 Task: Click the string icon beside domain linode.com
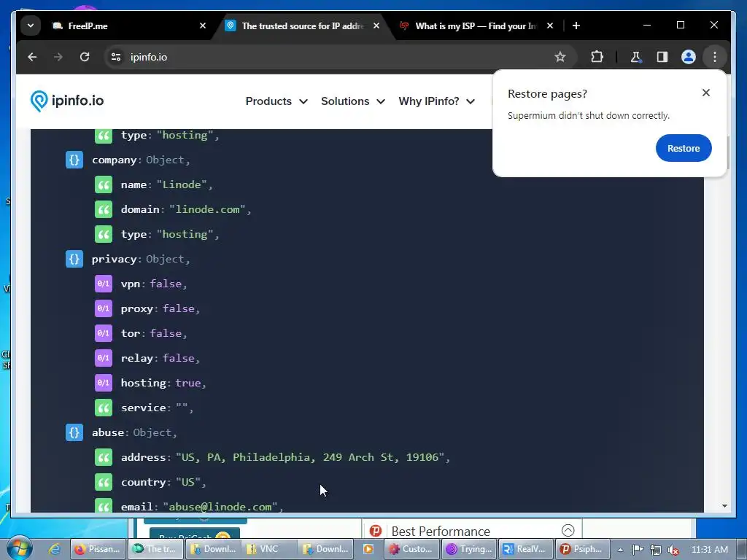pos(104,209)
